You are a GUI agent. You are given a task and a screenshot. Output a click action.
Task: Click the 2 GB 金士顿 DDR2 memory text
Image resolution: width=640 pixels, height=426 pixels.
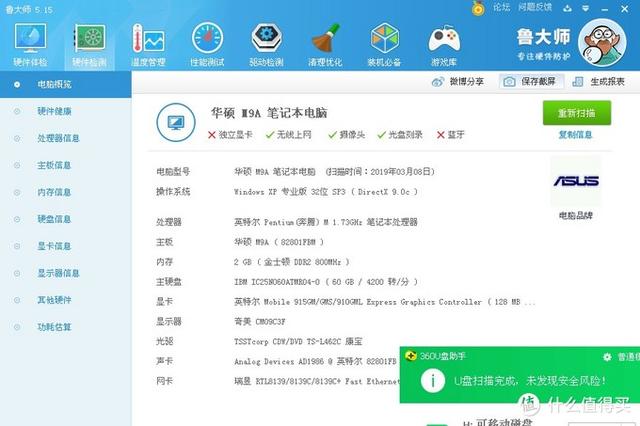292,262
